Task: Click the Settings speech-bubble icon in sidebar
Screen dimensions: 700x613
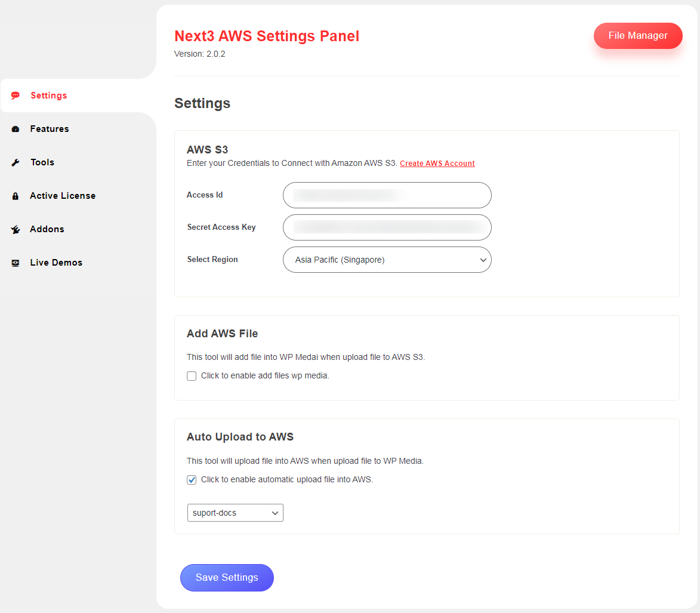Action: tap(16, 96)
